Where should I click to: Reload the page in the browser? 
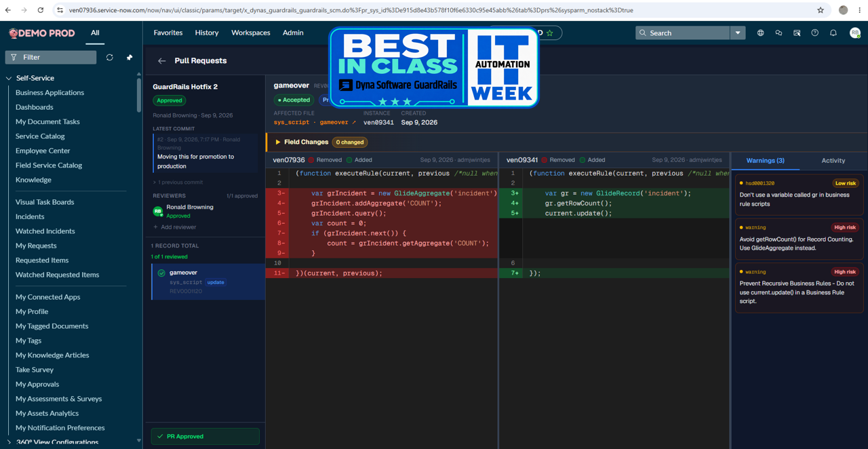click(x=41, y=10)
